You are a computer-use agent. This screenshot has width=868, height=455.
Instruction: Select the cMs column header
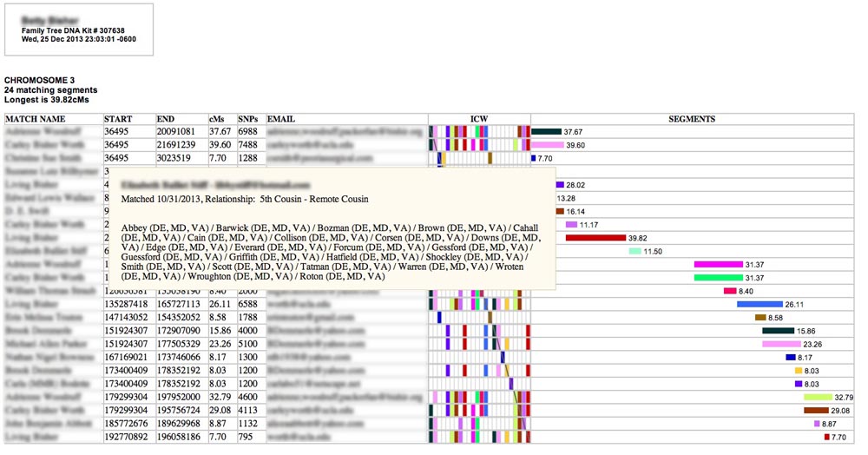pyautogui.click(x=217, y=119)
